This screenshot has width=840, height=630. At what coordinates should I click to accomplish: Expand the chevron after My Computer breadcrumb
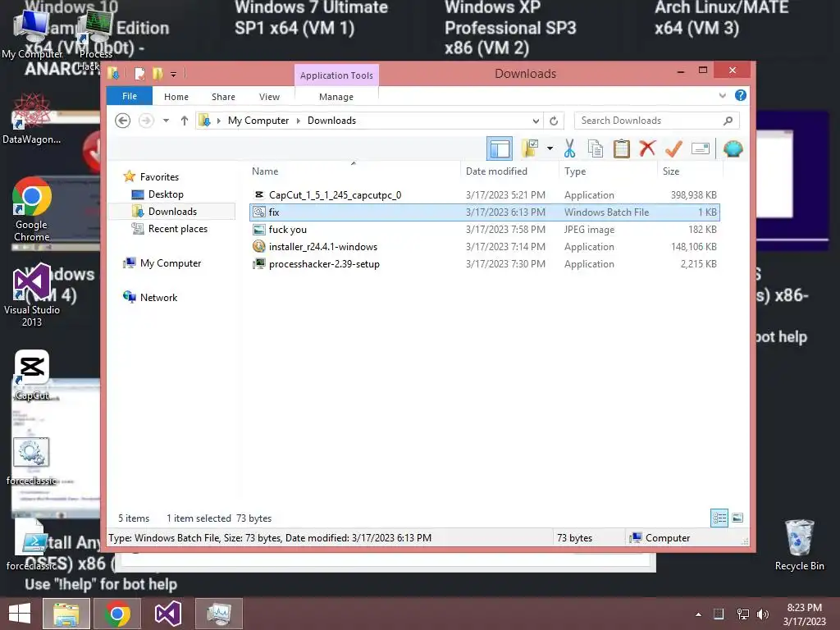click(x=299, y=121)
